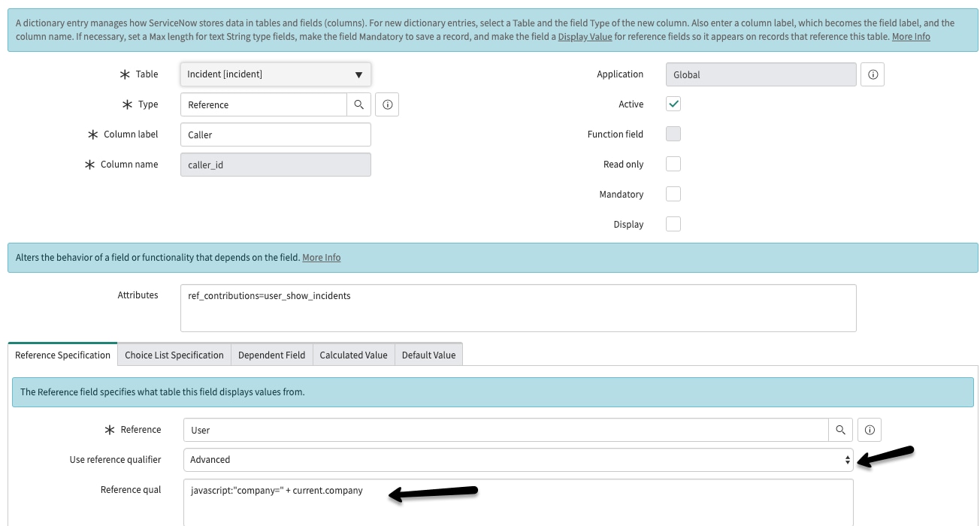
Task: Open the Table dropdown showing Incident [incident]
Action: coord(275,74)
